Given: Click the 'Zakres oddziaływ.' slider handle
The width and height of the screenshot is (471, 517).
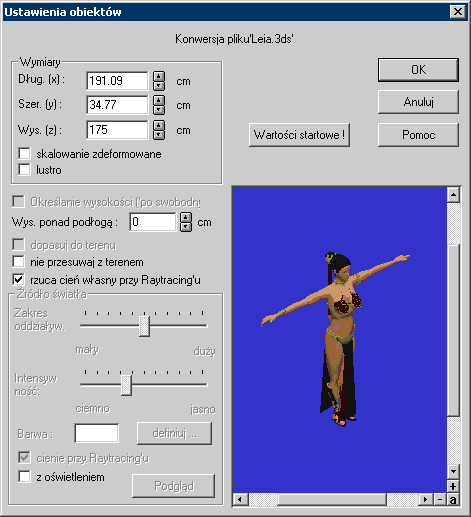Looking at the screenshot, I should tap(144, 326).
